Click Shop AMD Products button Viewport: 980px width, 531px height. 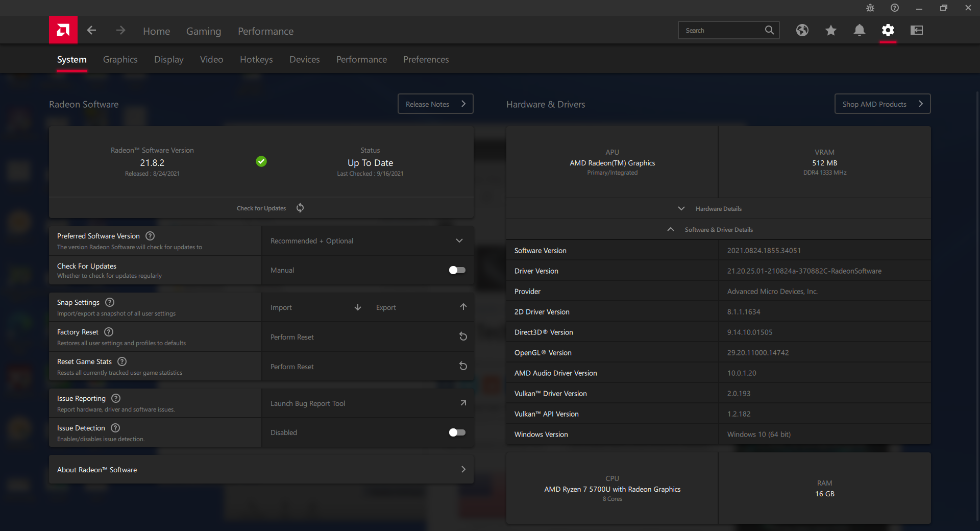tap(883, 104)
